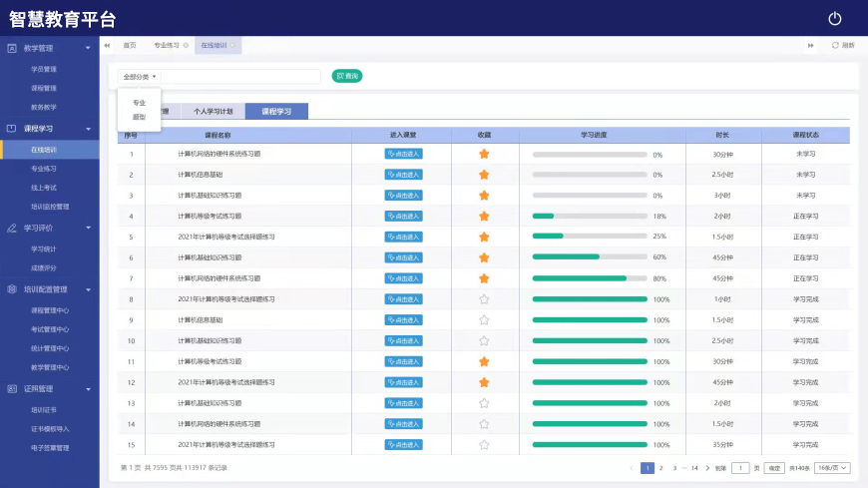Click the 课程学习 sidebar section icon
Screen dimensions: 868x488
[12, 129]
